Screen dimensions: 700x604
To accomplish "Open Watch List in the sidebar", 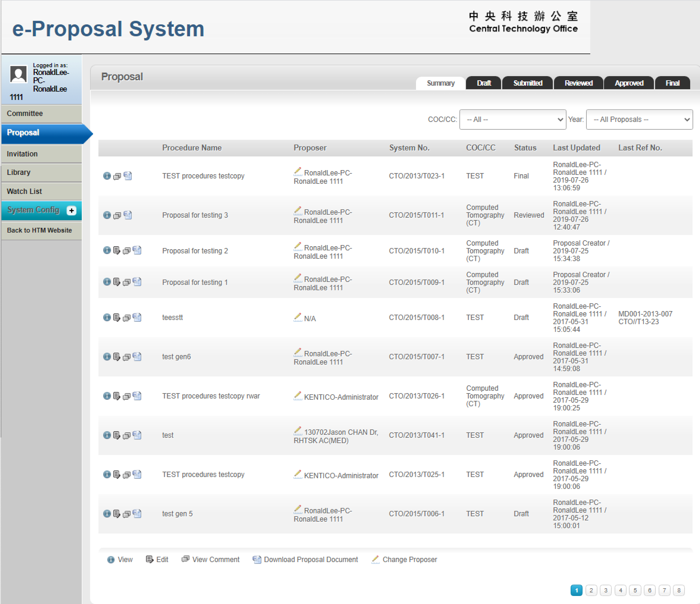I will [x=42, y=192].
